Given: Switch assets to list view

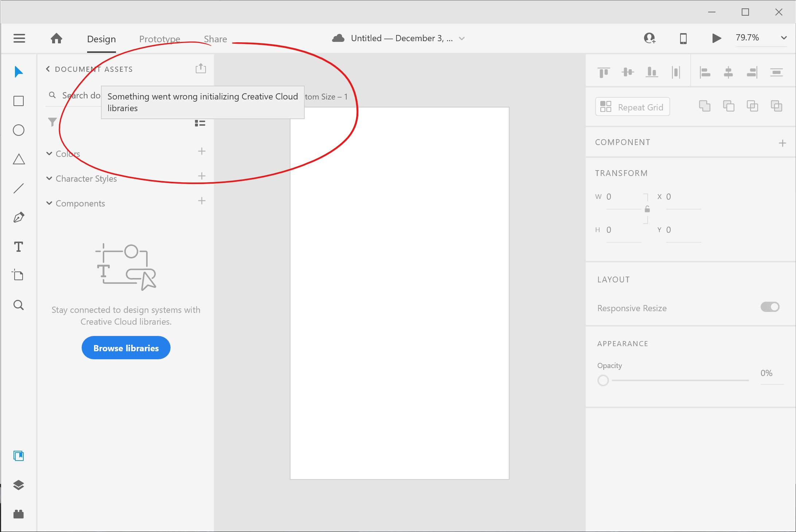Looking at the screenshot, I should (200, 123).
